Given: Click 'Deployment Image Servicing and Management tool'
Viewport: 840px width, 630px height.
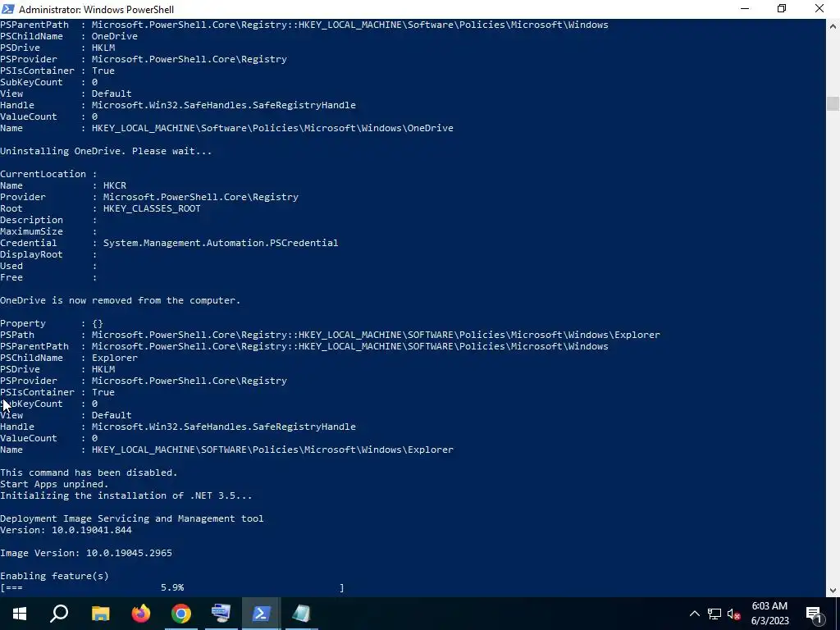Looking at the screenshot, I should pos(132,518).
